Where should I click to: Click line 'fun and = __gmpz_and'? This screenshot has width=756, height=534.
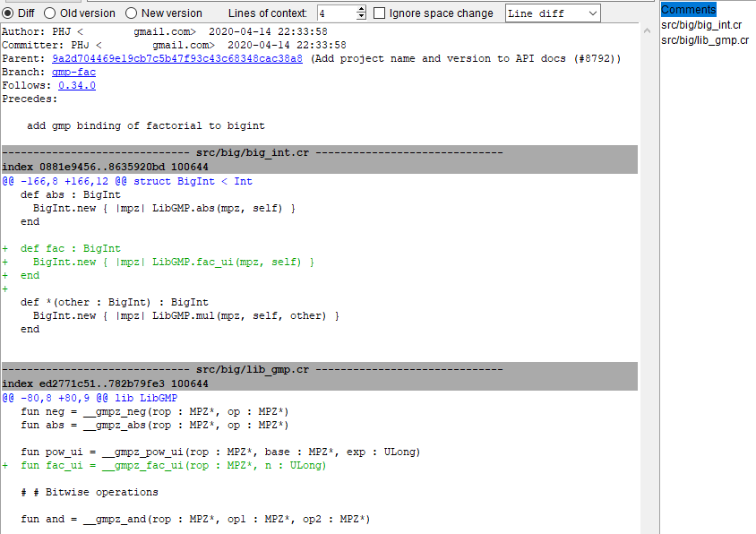(x=195, y=520)
